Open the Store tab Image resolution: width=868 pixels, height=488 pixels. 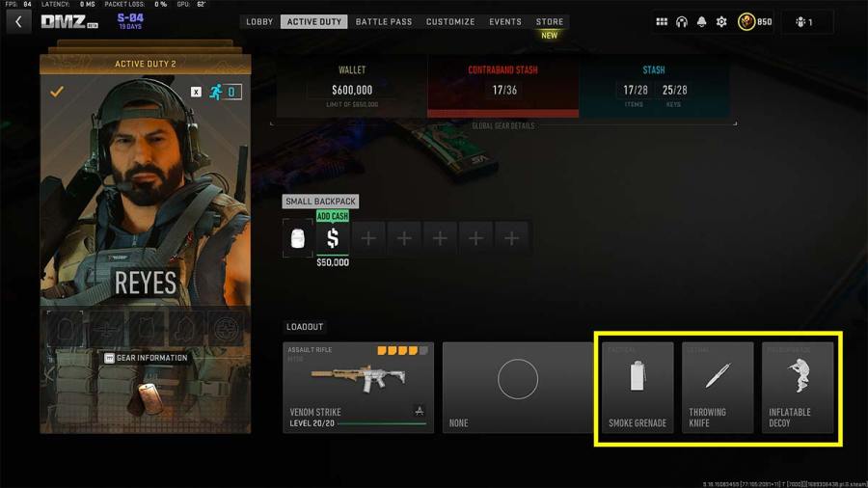(x=549, y=21)
